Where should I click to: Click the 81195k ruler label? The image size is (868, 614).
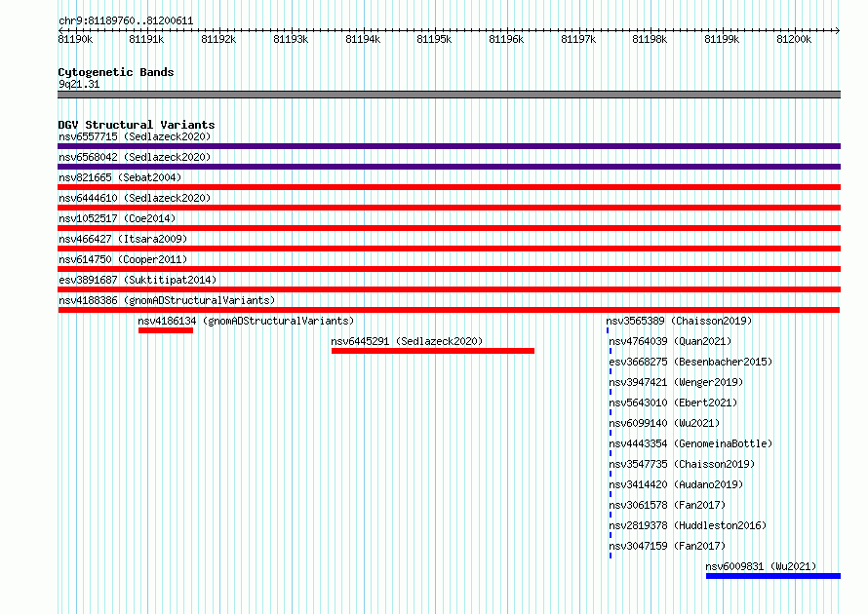[x=434, y=39]
